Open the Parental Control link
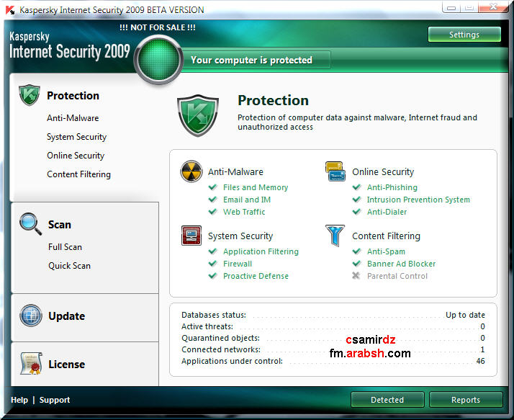Viewport: 514px width, 420px height. [397, 276]
